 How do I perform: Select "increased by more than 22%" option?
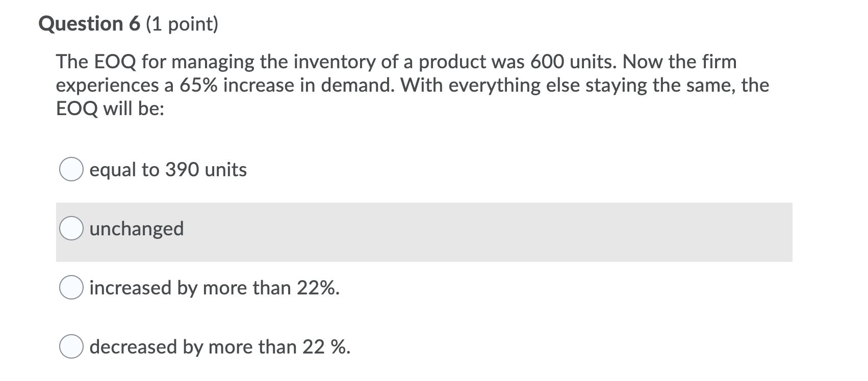pyautogui.click(x=72, y=288)
